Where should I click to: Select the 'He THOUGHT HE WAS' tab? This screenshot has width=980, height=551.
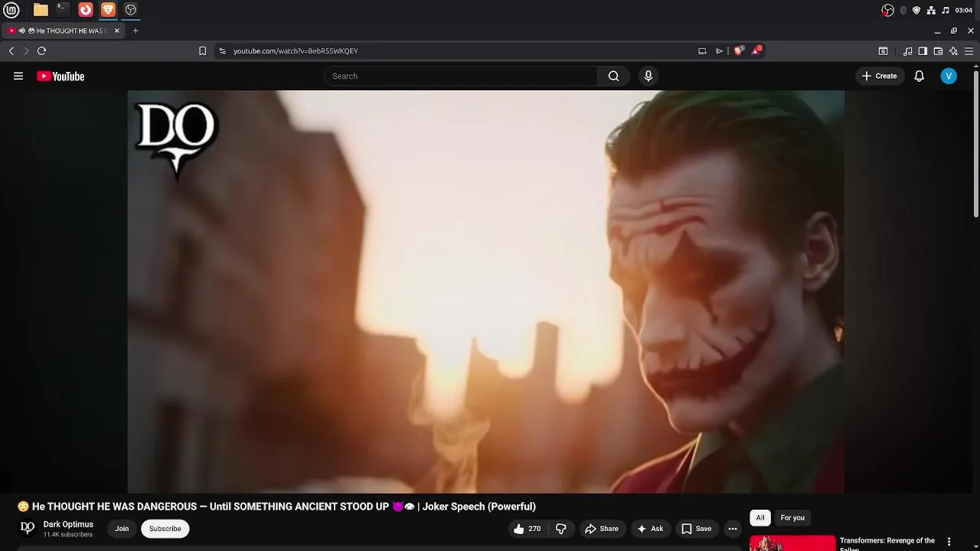pyautogui.click(x=64, y=31)
